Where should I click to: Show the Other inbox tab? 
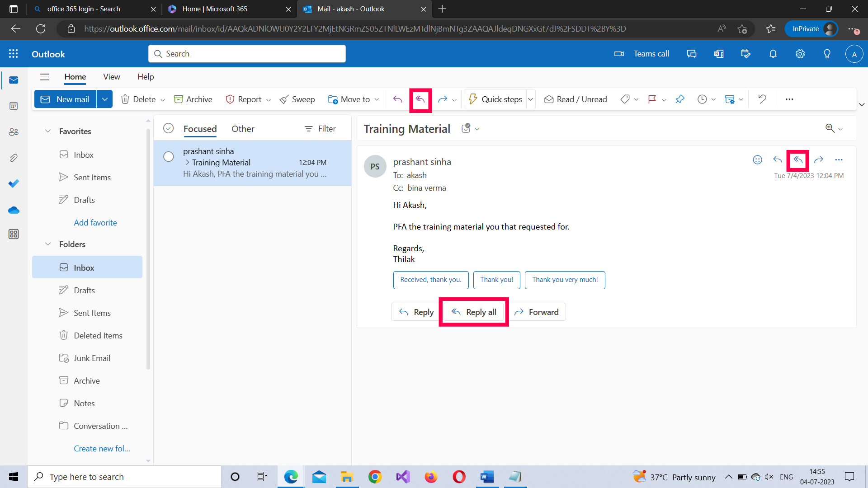(x=243, y=129)
